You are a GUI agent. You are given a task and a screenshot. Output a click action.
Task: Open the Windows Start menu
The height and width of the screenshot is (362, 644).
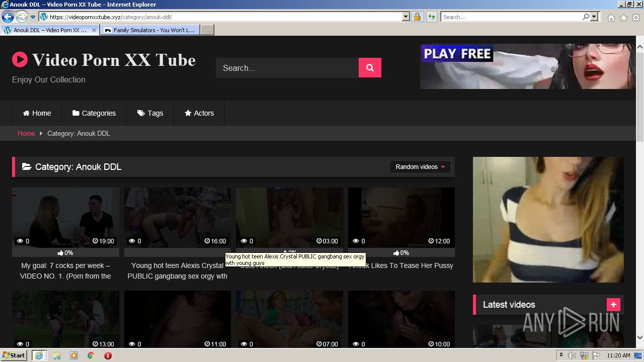(14, 355)
